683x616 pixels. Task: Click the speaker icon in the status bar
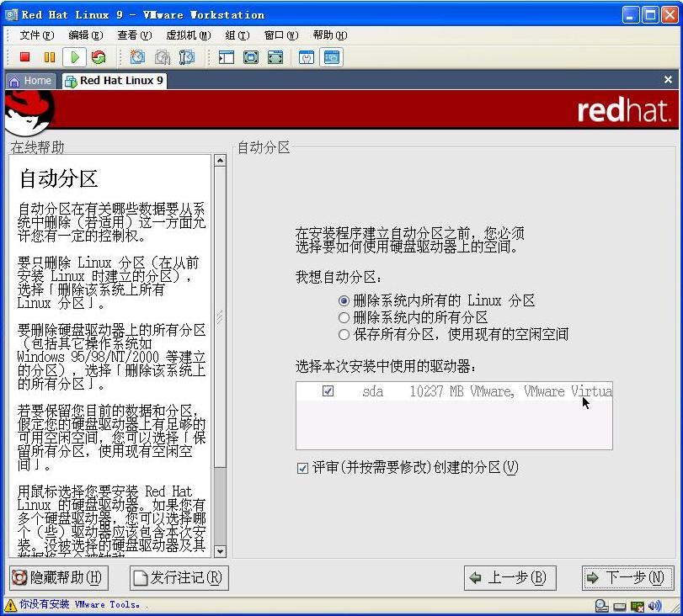[654, 605]
